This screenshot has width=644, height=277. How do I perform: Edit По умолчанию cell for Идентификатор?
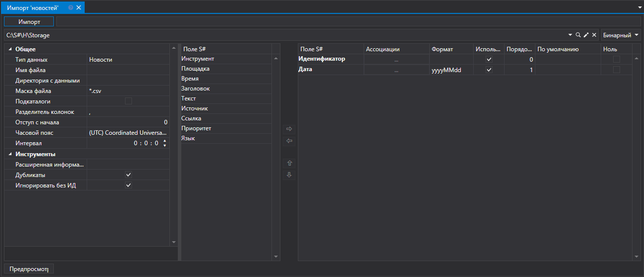568,59
